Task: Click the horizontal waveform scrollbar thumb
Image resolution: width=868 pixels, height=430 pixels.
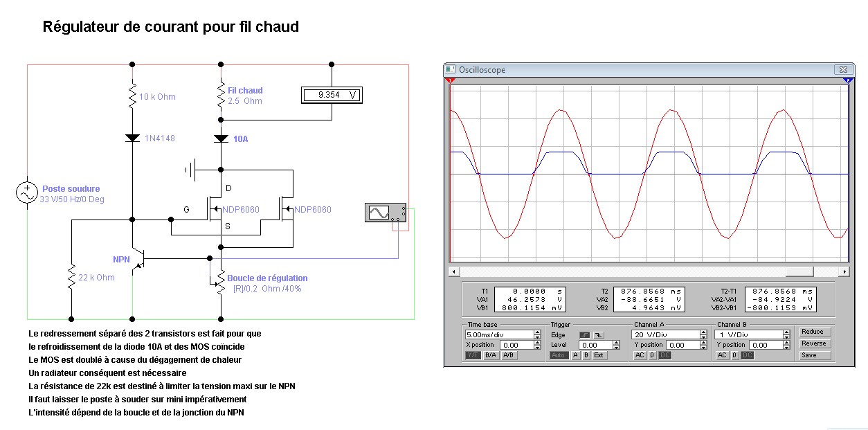Action: coord(799,271)
